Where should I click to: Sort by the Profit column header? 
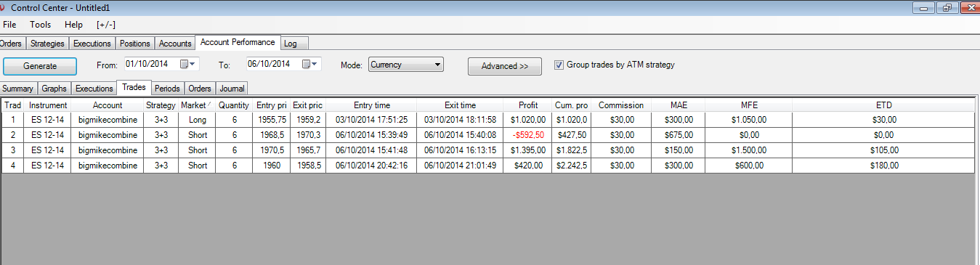click(x=528, y=105)
